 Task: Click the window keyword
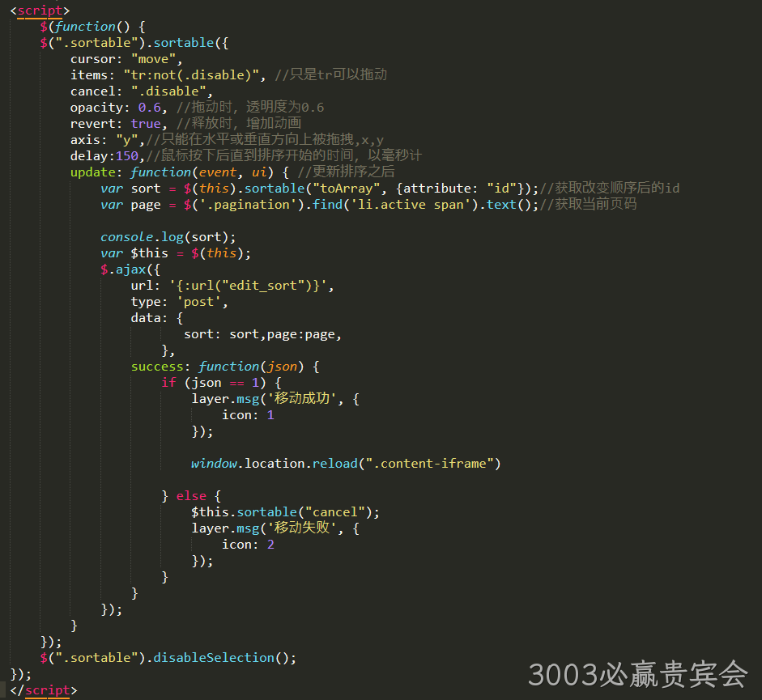click(214, 464)
